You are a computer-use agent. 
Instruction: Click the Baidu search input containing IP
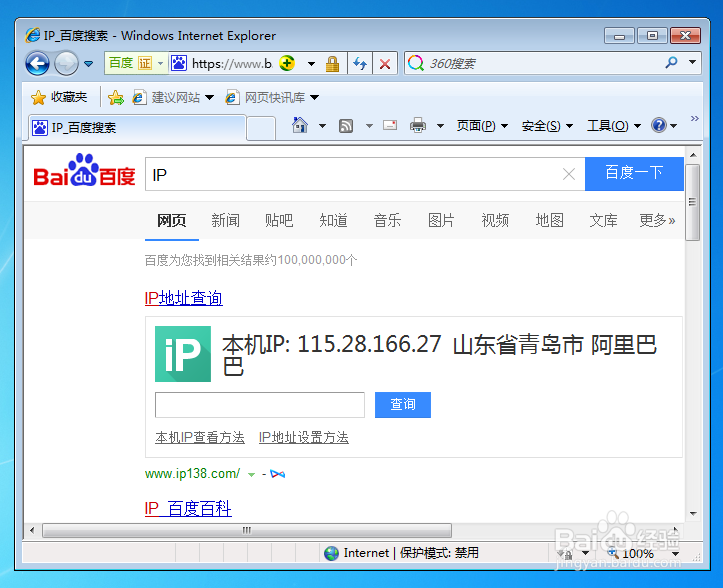(x=353, y=174)
